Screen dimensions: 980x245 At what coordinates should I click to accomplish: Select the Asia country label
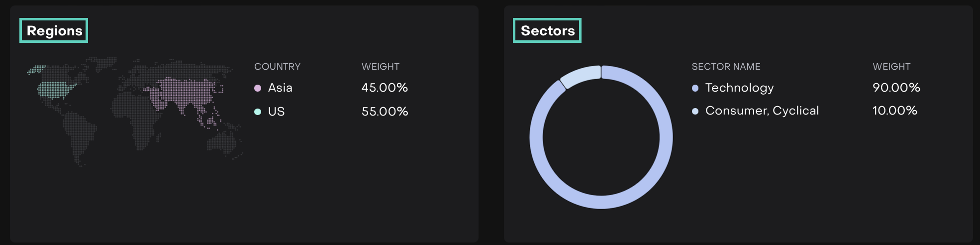280,88
